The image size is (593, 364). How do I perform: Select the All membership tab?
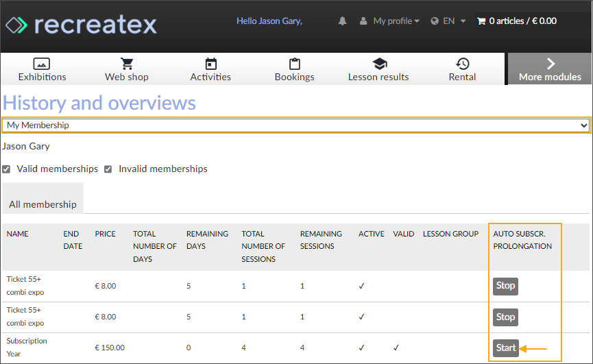(x=43, y=204)
